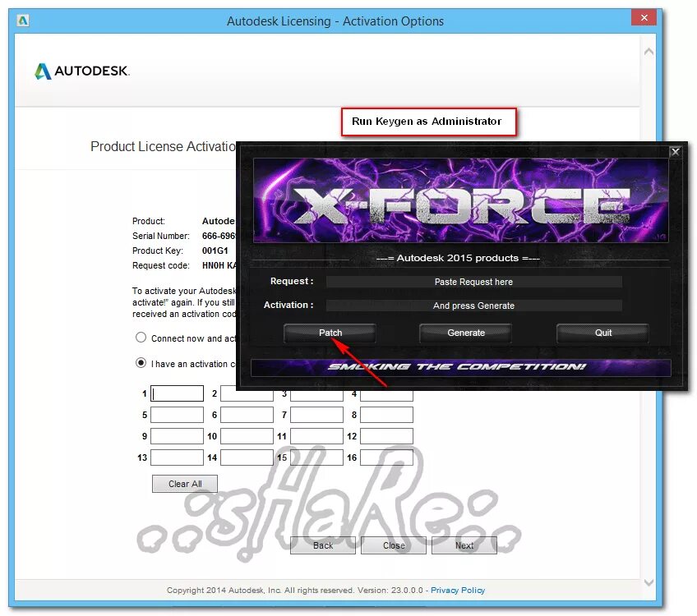Click activation code box 12
This screenshot has width=697, height=616.
point(386,436)
